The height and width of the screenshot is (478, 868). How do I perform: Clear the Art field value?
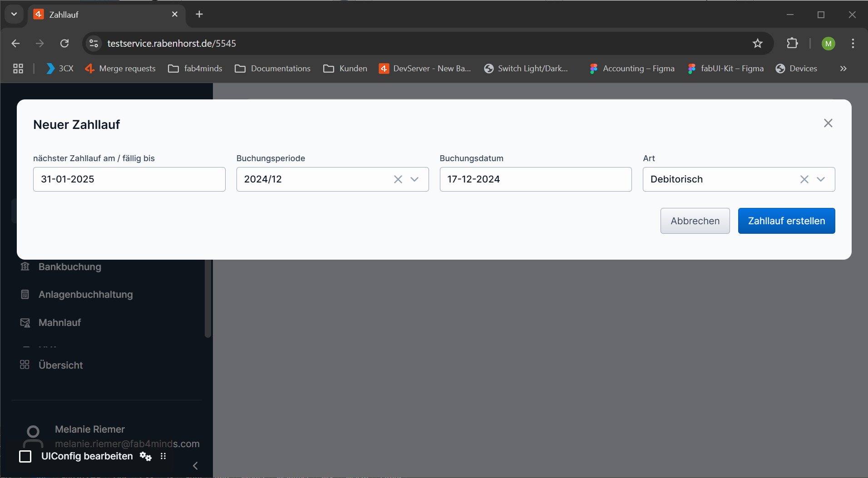(x=804, y=179)
